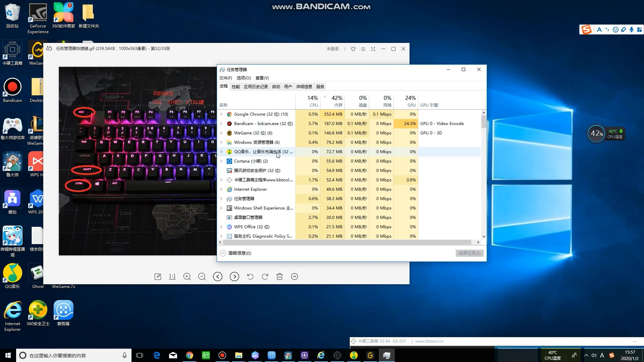Switch to 用户 tab

point(288,87)
